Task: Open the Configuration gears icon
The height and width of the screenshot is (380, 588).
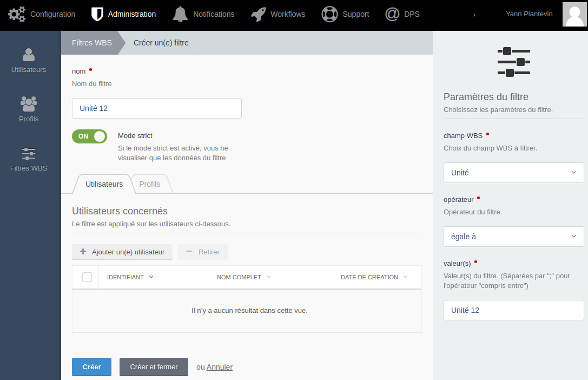Action: coord(17,14)
